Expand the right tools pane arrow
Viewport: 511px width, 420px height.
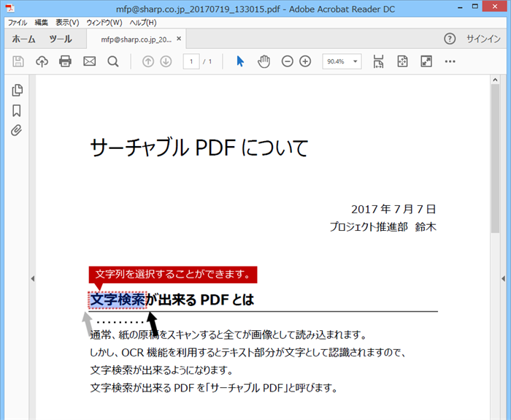(x=504, y=278)
